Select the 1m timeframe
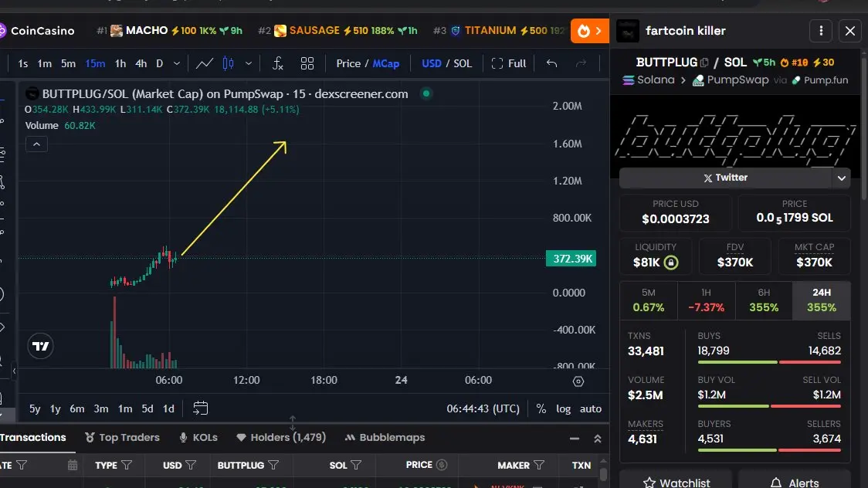The image size is (868, 488). pyautogui.click(x=44, y=63)
